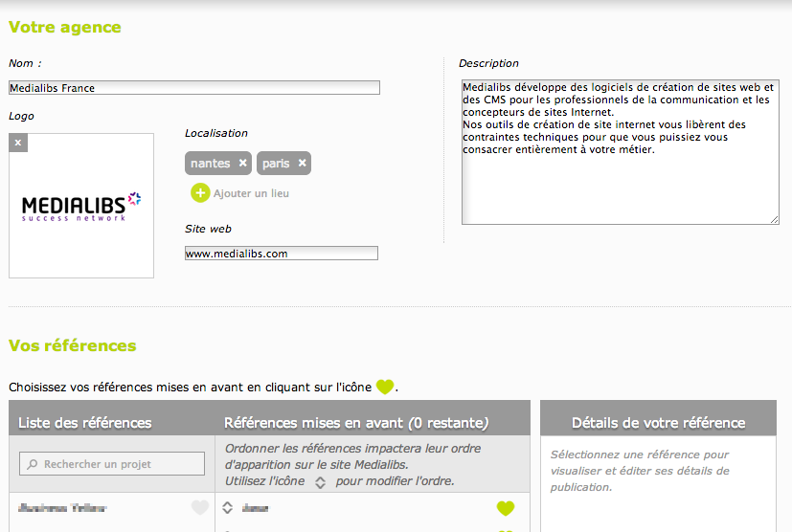The image size is (792, 532).
Task: Click the reorder arrows on first featured reference
Action: pos(227,508)
